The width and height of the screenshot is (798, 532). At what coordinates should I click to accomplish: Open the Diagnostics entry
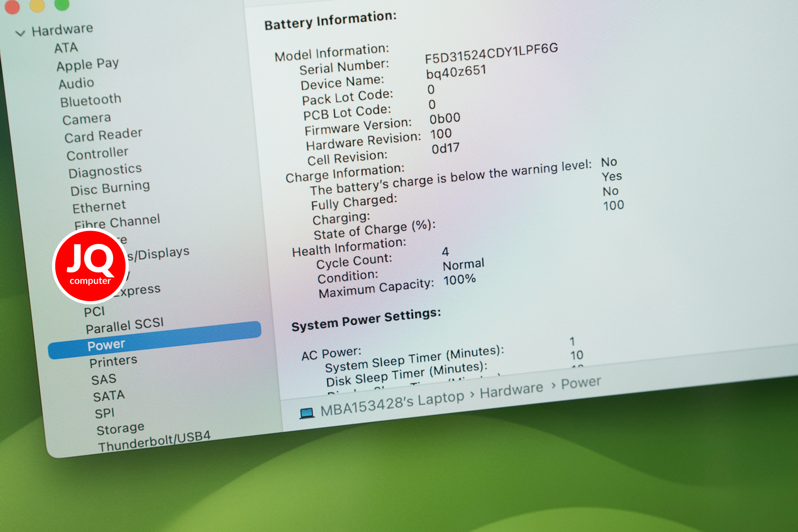(105, 171)
